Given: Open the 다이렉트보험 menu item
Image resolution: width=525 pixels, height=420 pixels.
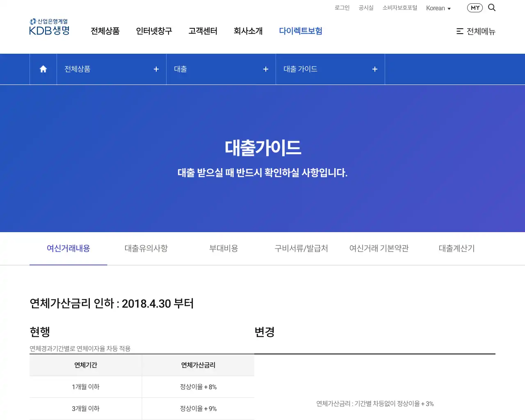Looking at the screenshot, I should pos(300,31).
